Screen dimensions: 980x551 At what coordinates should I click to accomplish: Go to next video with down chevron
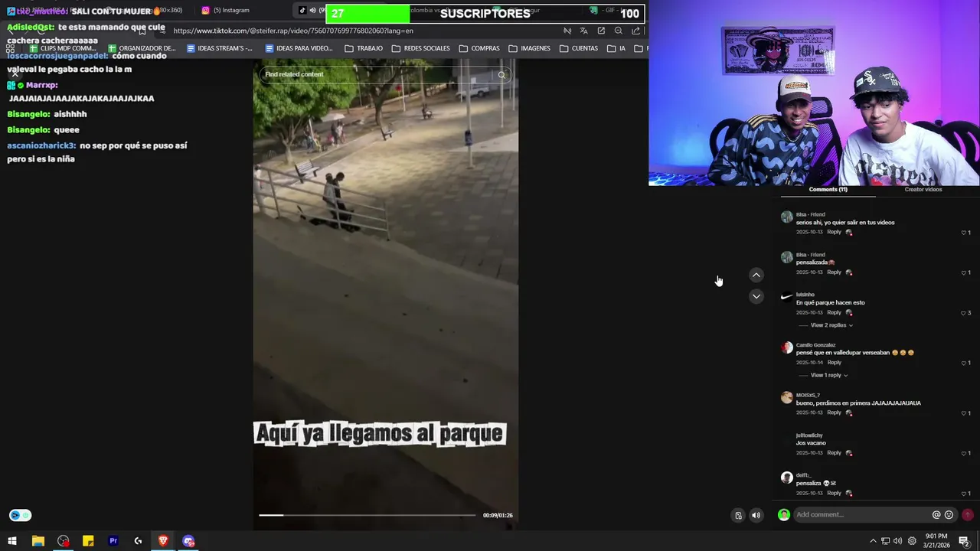coord(756,296)
